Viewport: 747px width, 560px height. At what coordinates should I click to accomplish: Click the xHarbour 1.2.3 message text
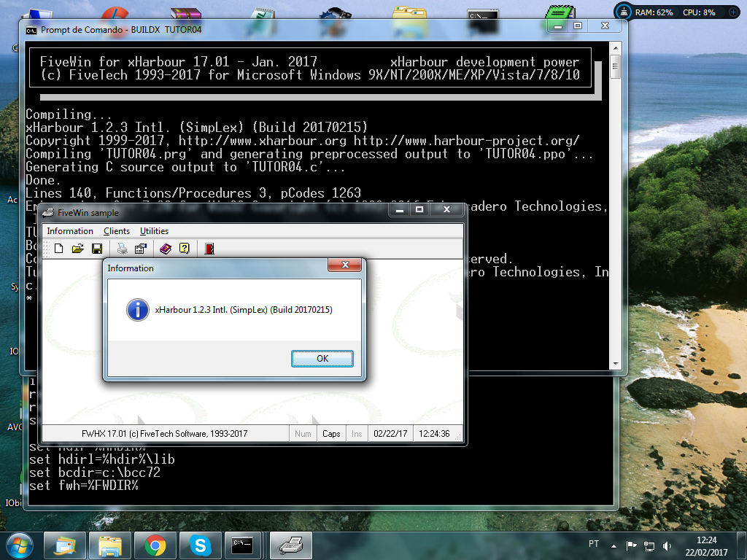pyautogui.click(x=244, y=310)
